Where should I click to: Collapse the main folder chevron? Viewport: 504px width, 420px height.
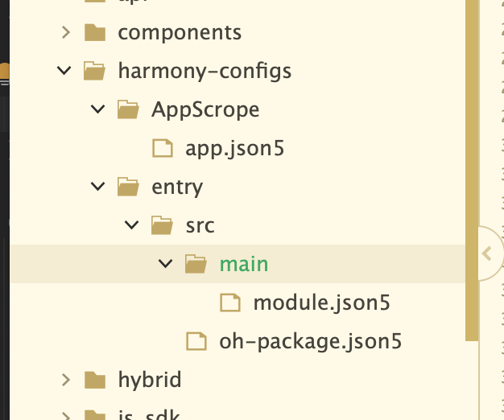[166, 264]
